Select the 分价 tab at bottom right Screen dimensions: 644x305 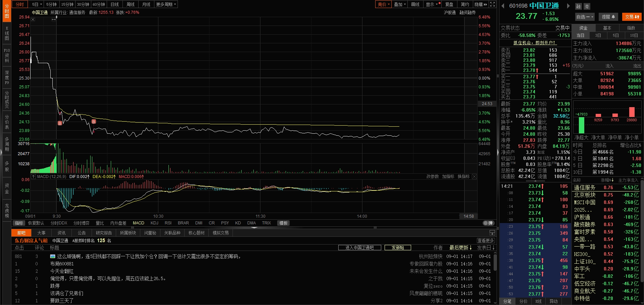click(x=524, y=302)
